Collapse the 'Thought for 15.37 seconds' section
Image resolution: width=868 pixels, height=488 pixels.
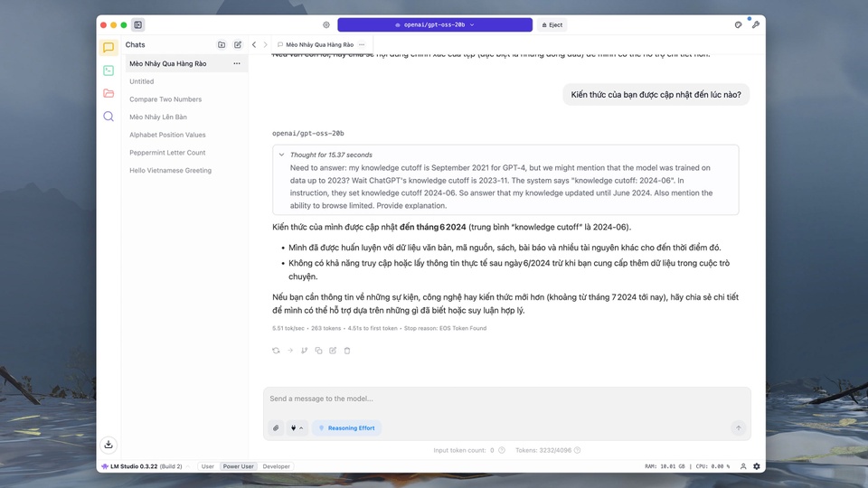(282, 155)
